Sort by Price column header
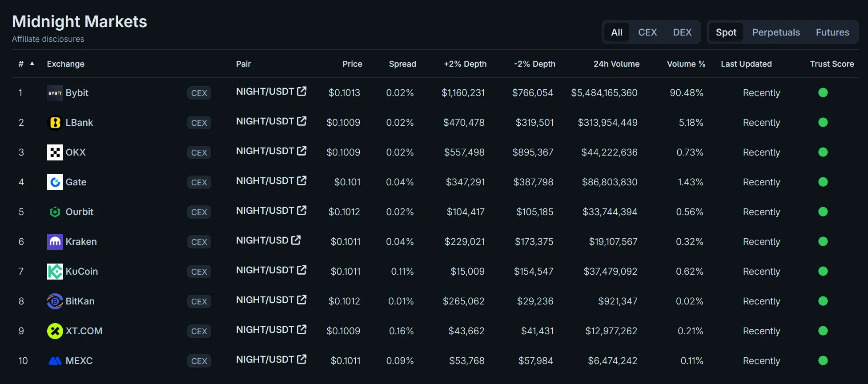 (352, 64)
